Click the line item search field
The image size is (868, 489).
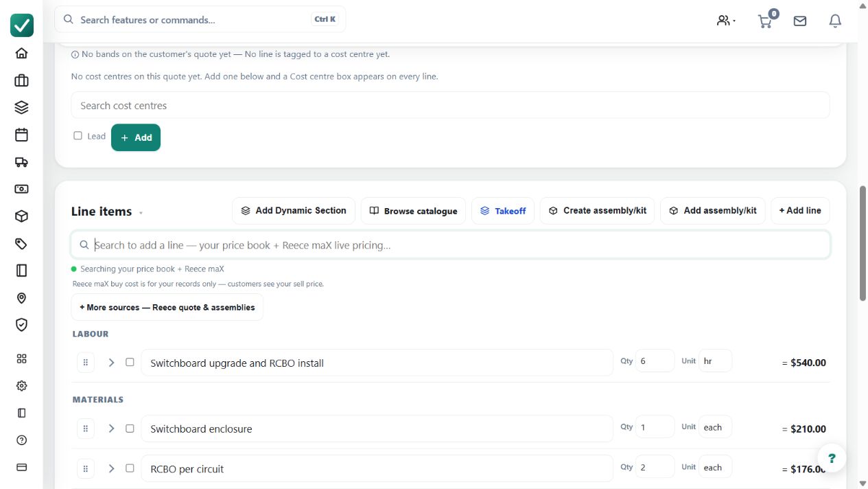450,244
